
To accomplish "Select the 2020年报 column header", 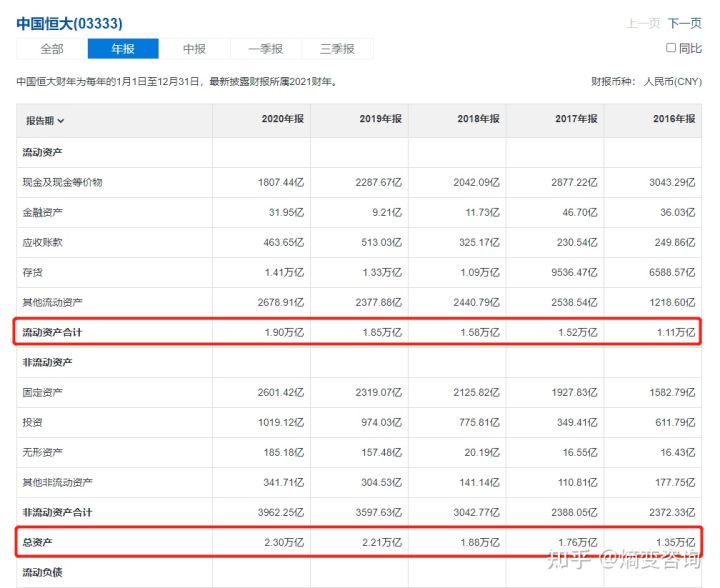I will [283, 119].
